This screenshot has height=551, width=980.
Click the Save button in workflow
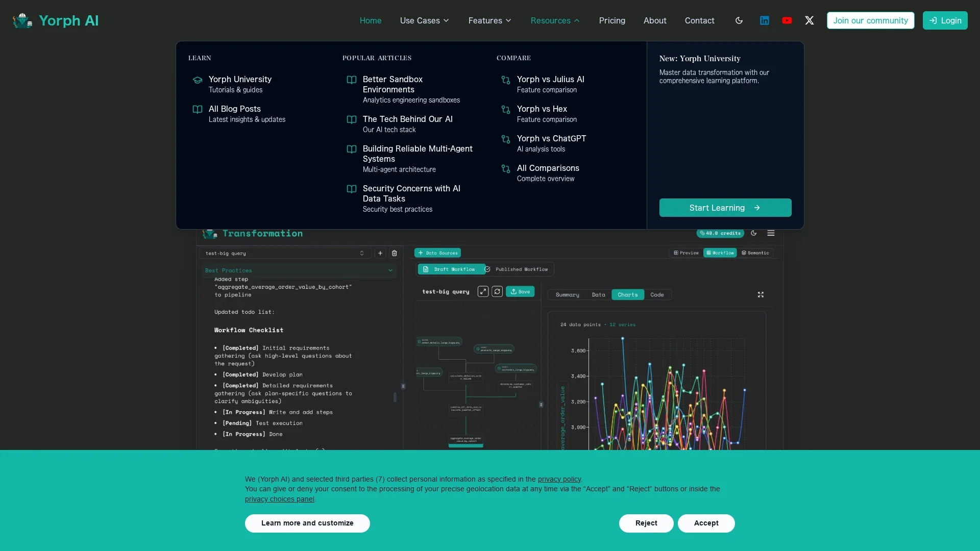[520, 291]
